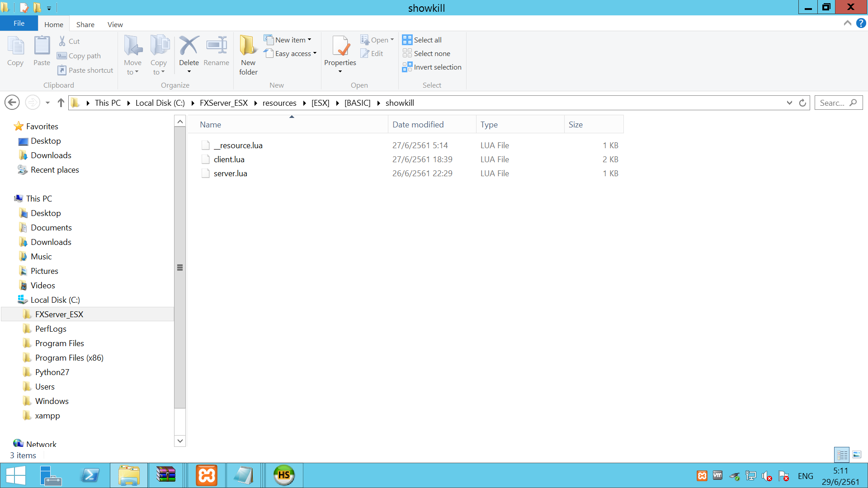This screenshot has width=868, height=488.
Task: Go up one level with Up arrow
Action: tap(61, 103)
